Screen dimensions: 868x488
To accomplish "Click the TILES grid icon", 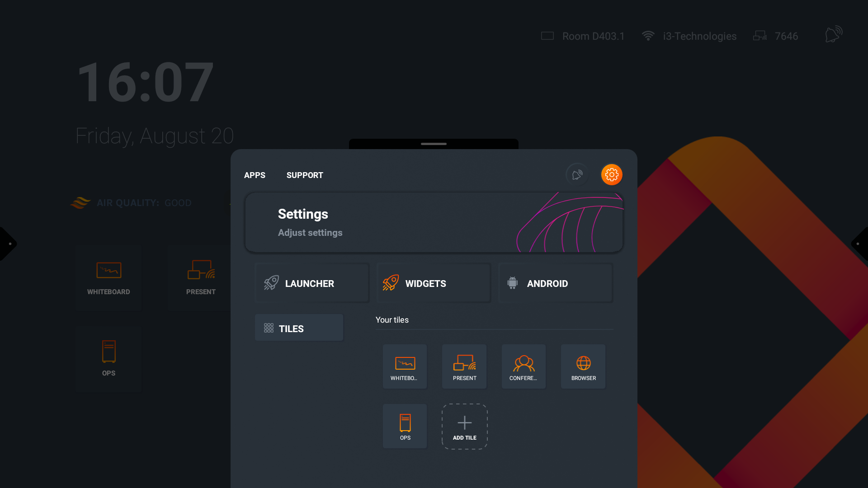I will 269,328.
